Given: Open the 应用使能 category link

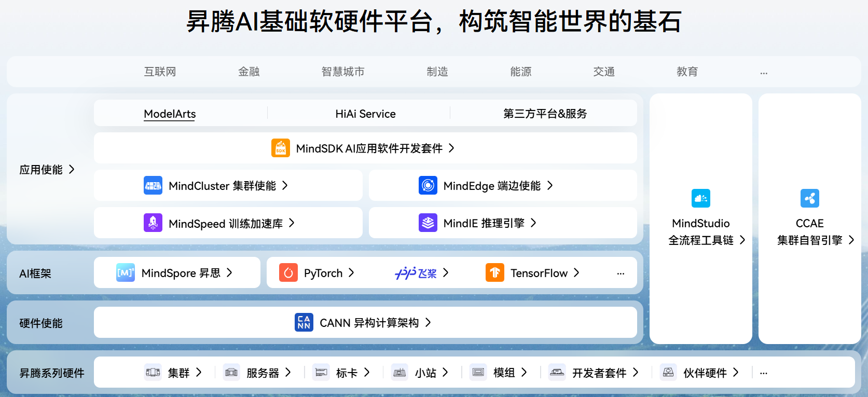Looking at the screenshot, I should [41, 170].
